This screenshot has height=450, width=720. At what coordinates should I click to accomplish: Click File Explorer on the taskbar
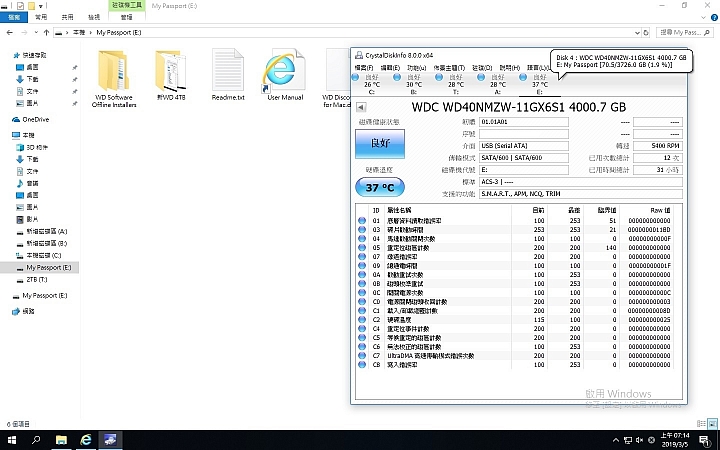(x=61, y=440)
